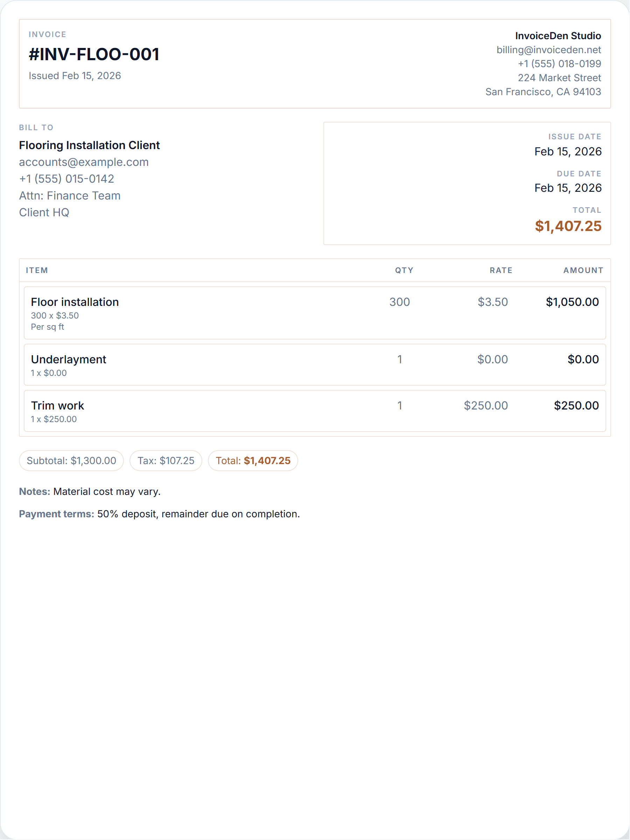
Task: Select the Underlayment line item row
Action: tap(314, 365)
